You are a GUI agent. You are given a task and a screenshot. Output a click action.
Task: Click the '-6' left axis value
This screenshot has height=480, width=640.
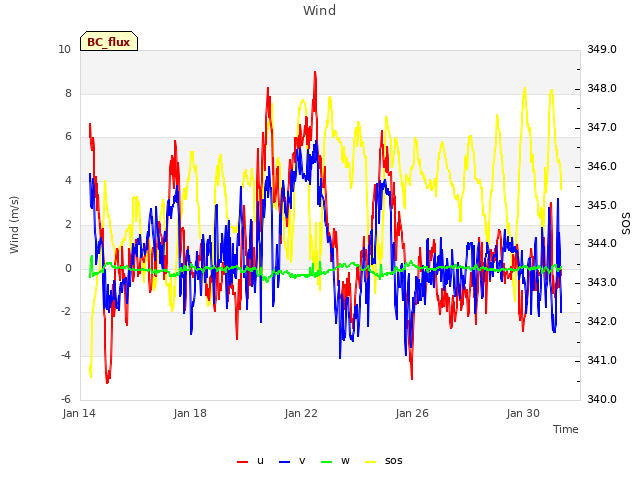coord(66,399)
